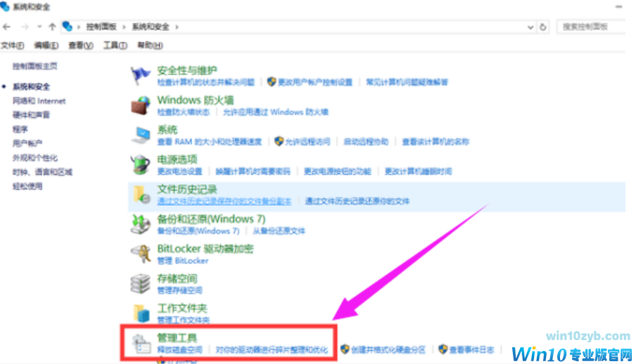Expand chevron after 系统和安全 in breadcrumb
636x364 pixels.
(x=177, y=27)
